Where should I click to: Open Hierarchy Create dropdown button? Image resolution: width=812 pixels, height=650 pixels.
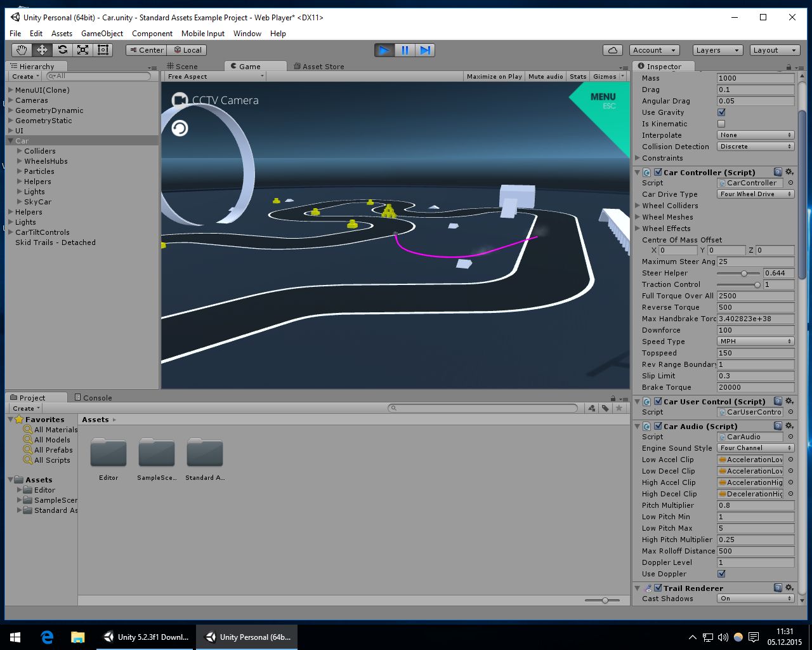coord(25,76)
